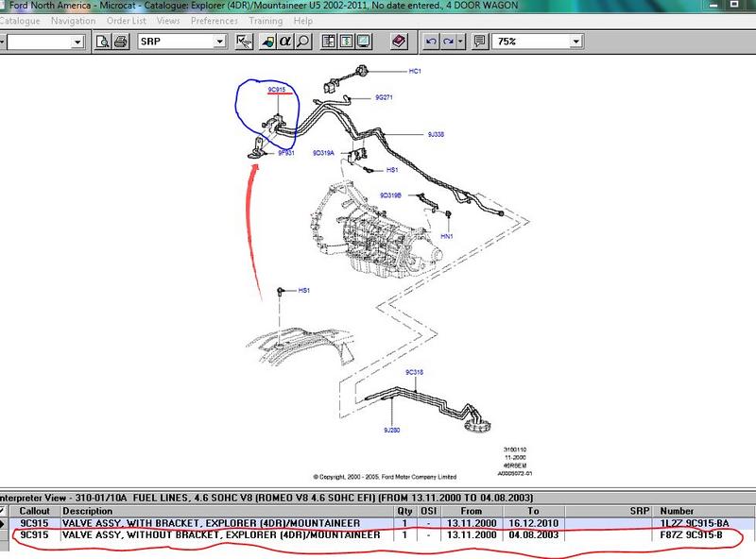The height and width of the screenshot is (559, 756).
Task: Click part number F87Z 9C915-B
Action: pos(691,534)
